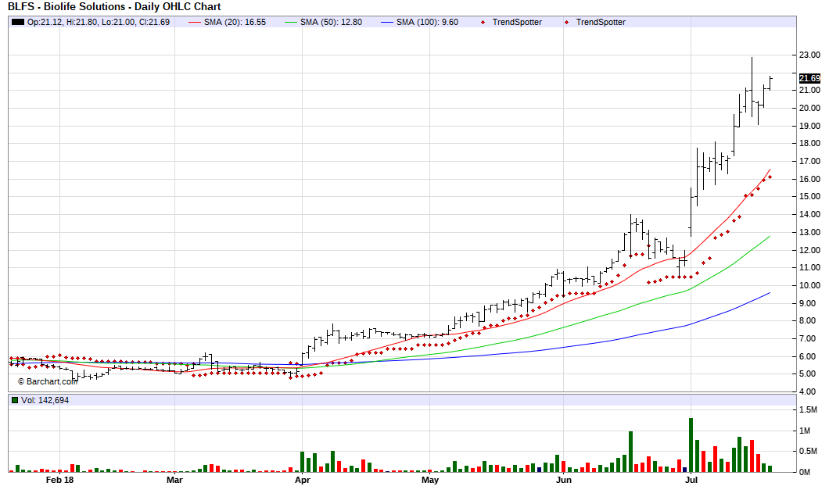The width and height of the screenshot is (829, 504).
Task: Click the 1M volume axis label
Action: pos(805,431)
